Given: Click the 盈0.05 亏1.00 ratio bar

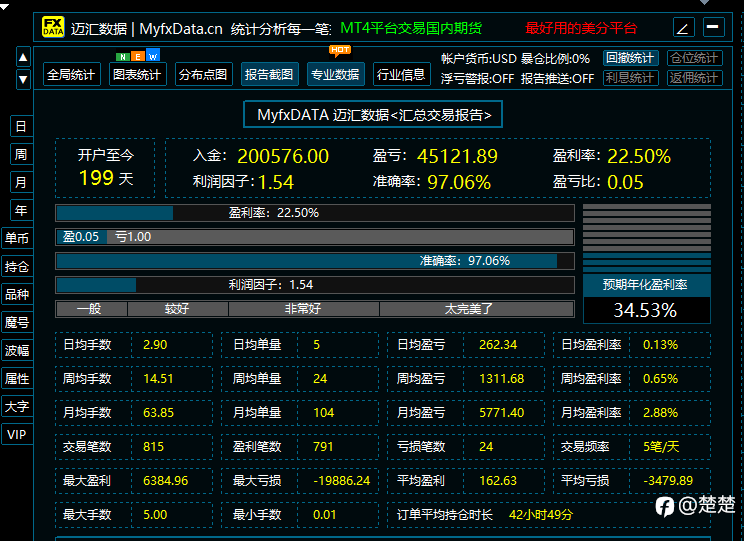Looking at the screenshot, I should click(x=315, y=237).
